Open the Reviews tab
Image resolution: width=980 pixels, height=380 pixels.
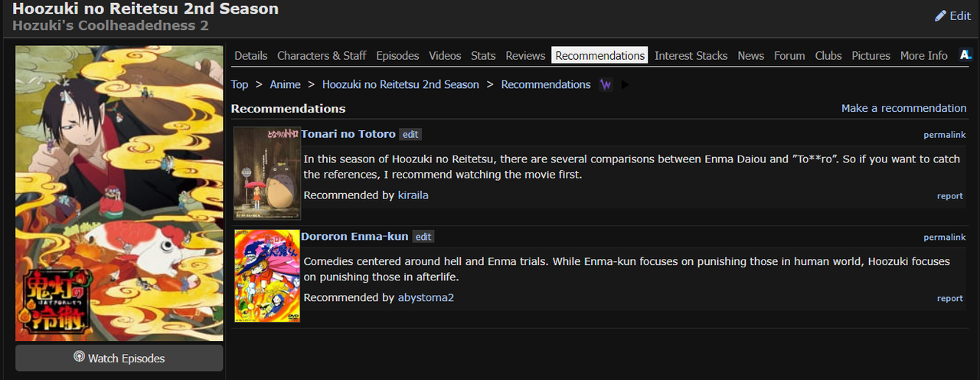[x=525, y=55]
